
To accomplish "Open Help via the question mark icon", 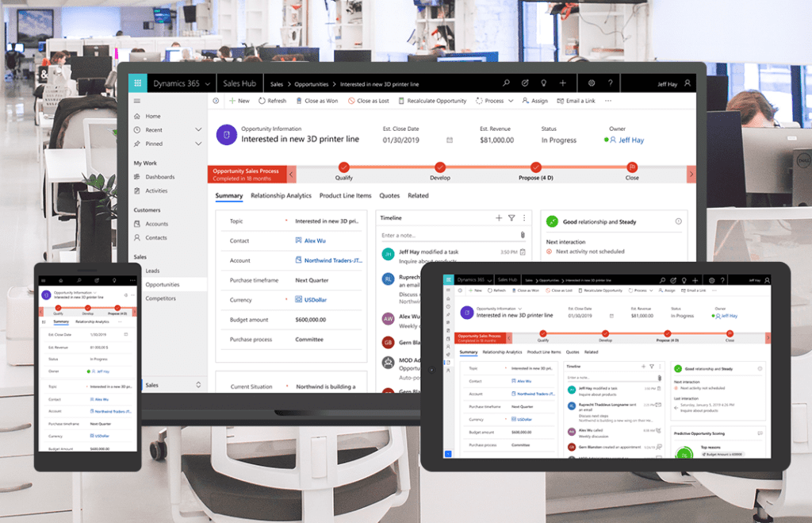I will (x=610, y=83).
